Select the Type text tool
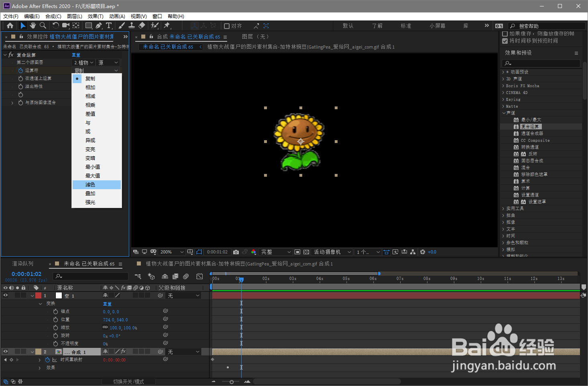588x386 pixels. point(109,25)
